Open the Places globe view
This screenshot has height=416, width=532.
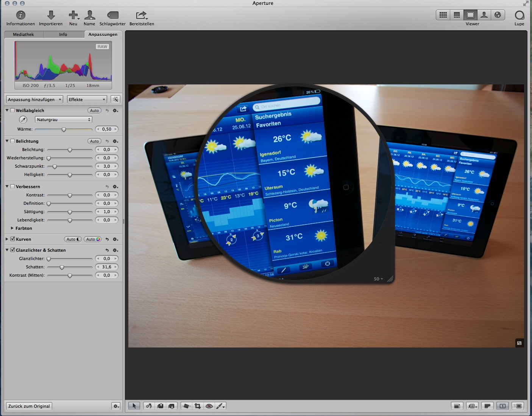click(498, 15)
